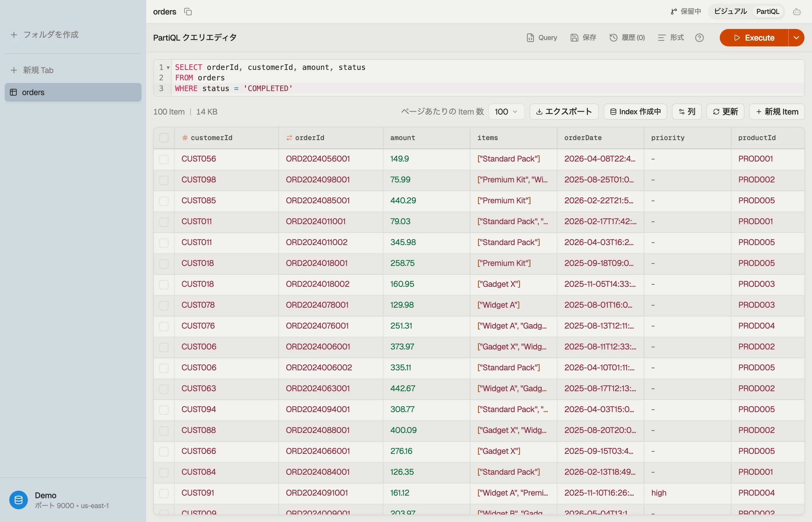Open the help question mark icon
812x522 pixels.
coord(699,38)
